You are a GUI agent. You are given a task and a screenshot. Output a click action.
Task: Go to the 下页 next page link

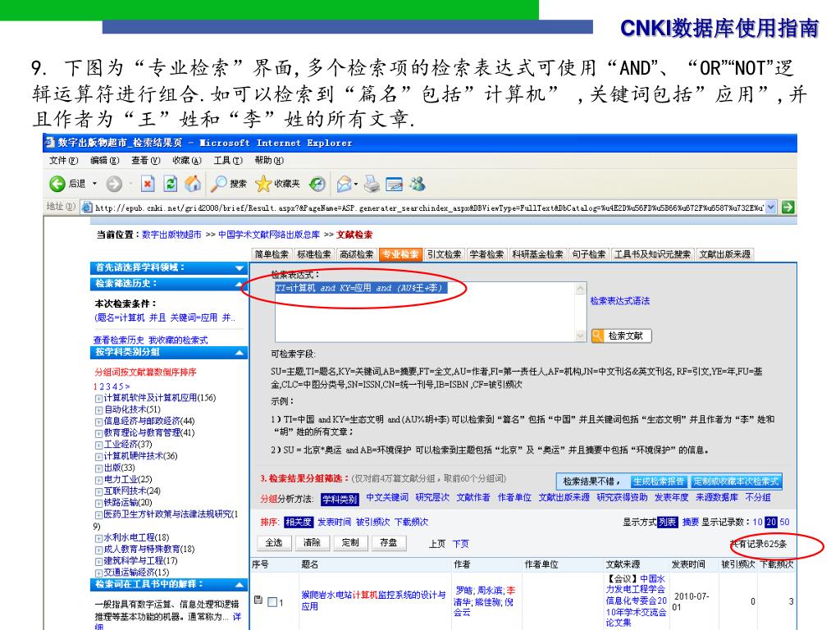tap(461, 544)
